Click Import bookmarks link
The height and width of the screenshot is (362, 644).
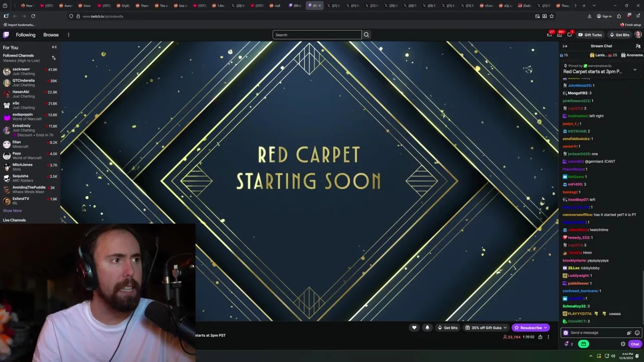pos(19,25)
